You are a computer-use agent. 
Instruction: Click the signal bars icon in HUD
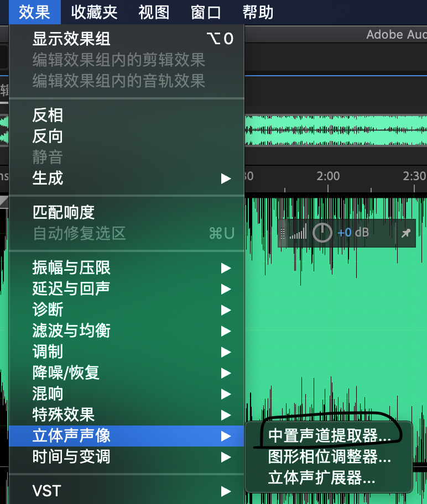298,233
